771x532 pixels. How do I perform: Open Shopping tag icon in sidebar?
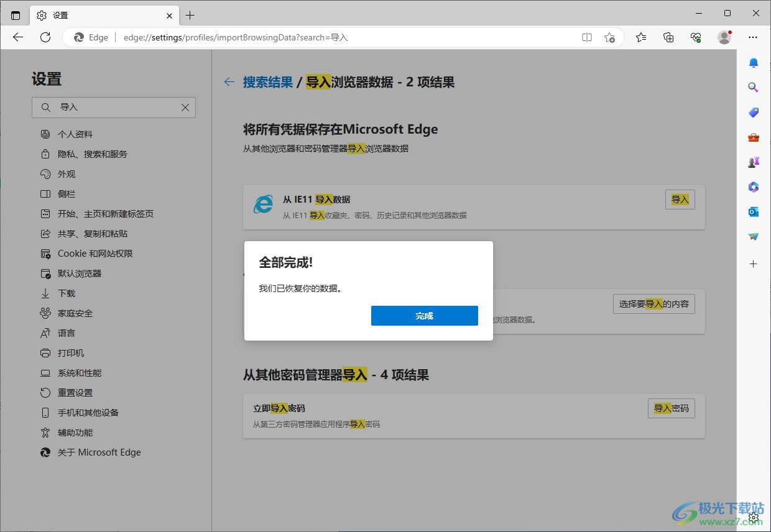pos(754,112)
